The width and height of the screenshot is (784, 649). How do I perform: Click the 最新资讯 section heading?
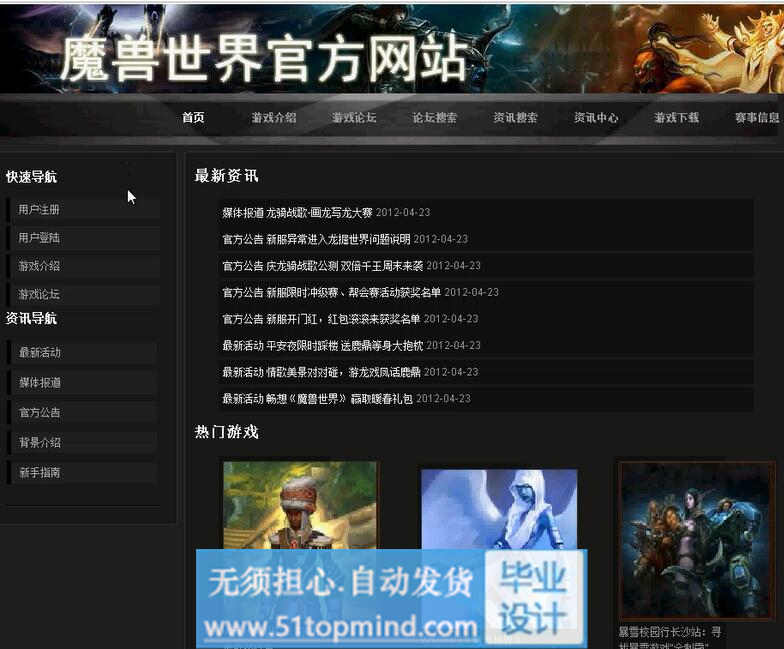point(226,176)
